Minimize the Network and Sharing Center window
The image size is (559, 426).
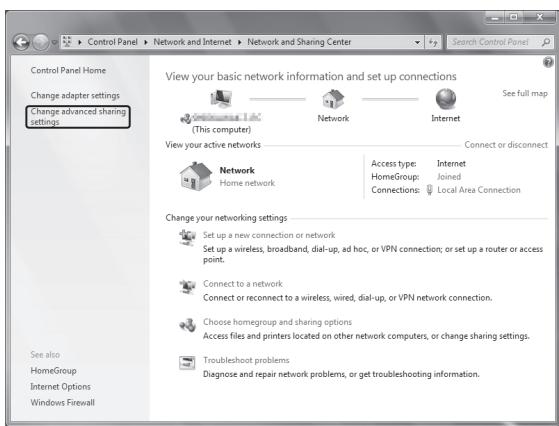(x=495, y=17)
